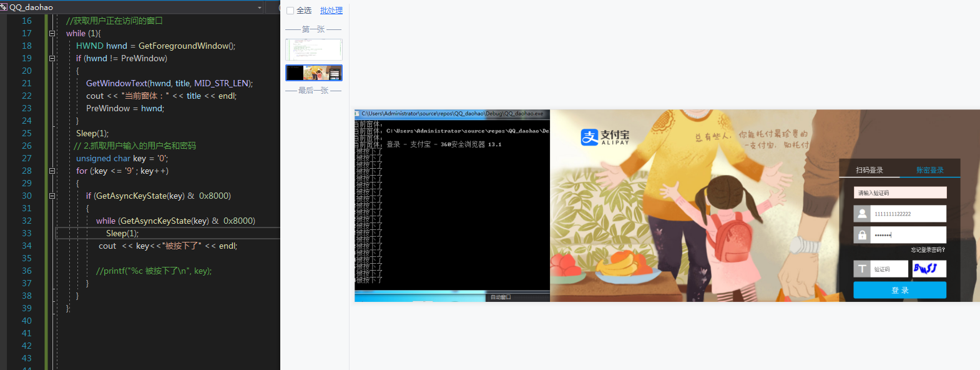This screenshot has width=980, height=370.
Task: Click the PreWindow = hwnd; line
Action: coord(125,108)
